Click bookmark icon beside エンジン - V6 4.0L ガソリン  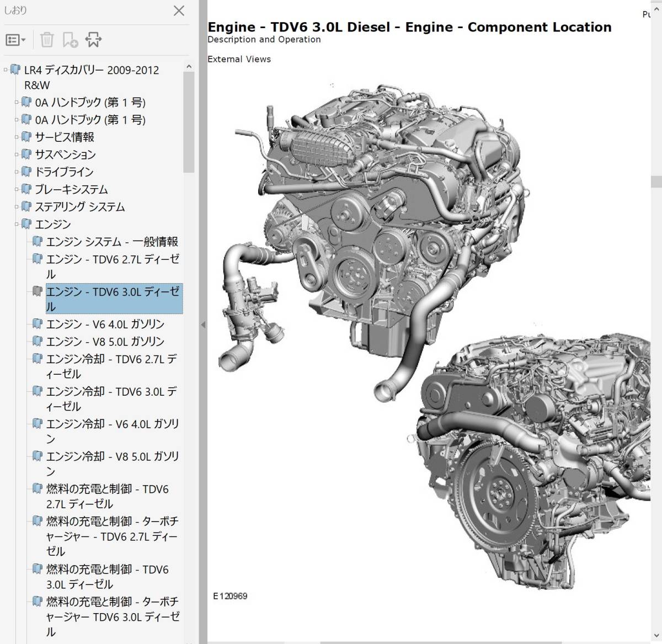tap(37, 323)
